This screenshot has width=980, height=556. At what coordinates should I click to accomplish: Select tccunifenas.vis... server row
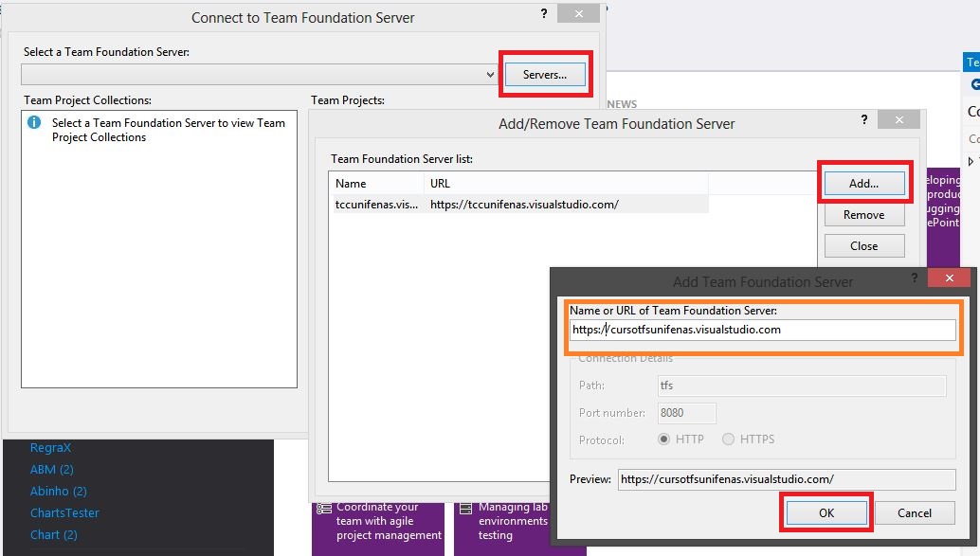(x=520, y=205)
